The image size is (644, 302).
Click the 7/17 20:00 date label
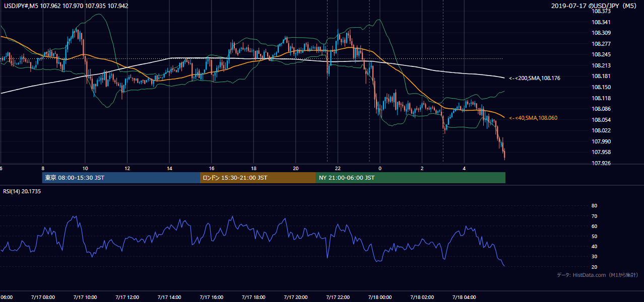[x=296, y=297]
